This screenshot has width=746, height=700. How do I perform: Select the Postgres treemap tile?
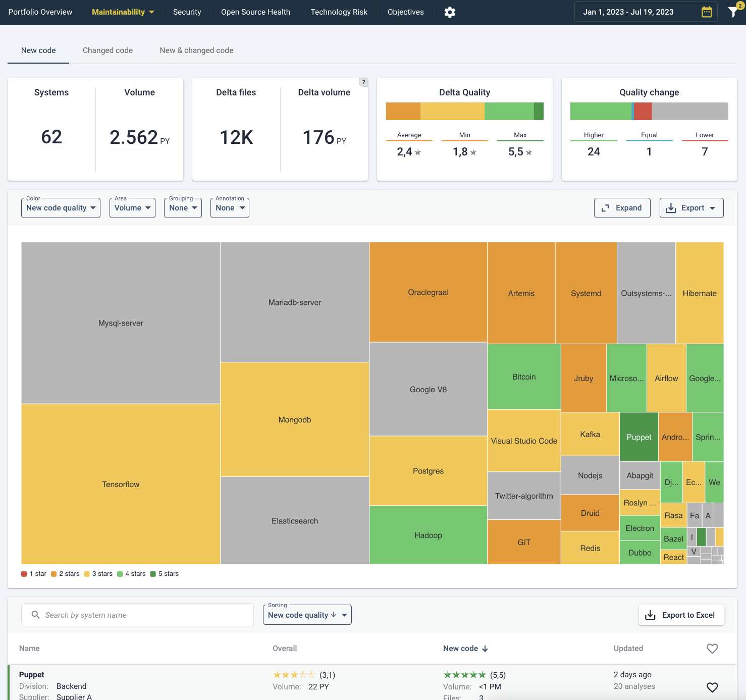(428, 471)
